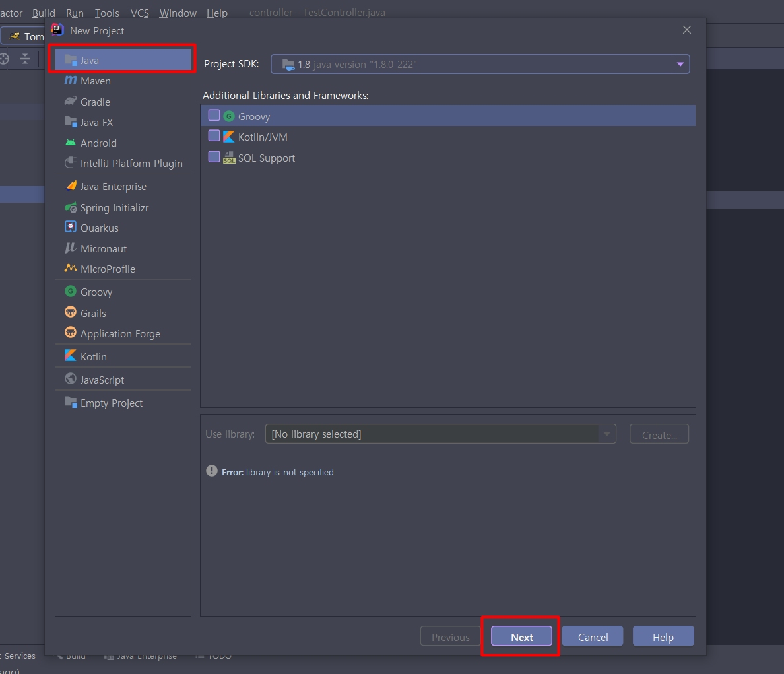Click the SQL Support library icon
The width and height of the screenshot is (784, 674).
229,158
